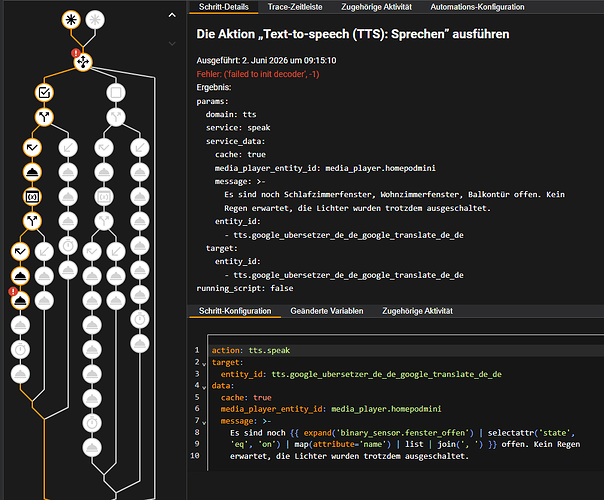Open the Trace-Zeitleiste tab

click(x=295, y=7)
